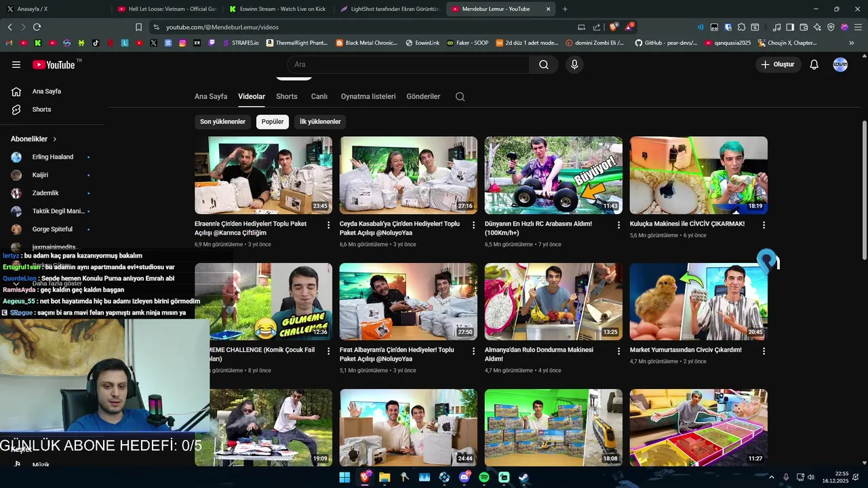The width and height of the screenshot is (868, 488).
Task: Switch to Oynatma listeleri tab
Action: click(x=368, y=96)
